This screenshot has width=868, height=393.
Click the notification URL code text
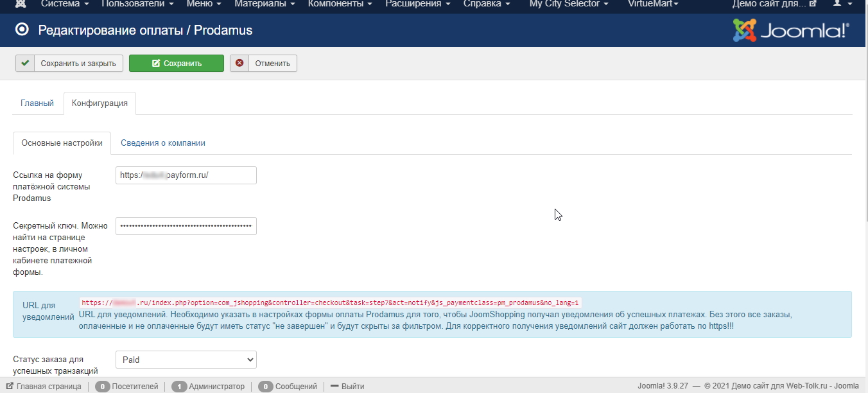330,302
